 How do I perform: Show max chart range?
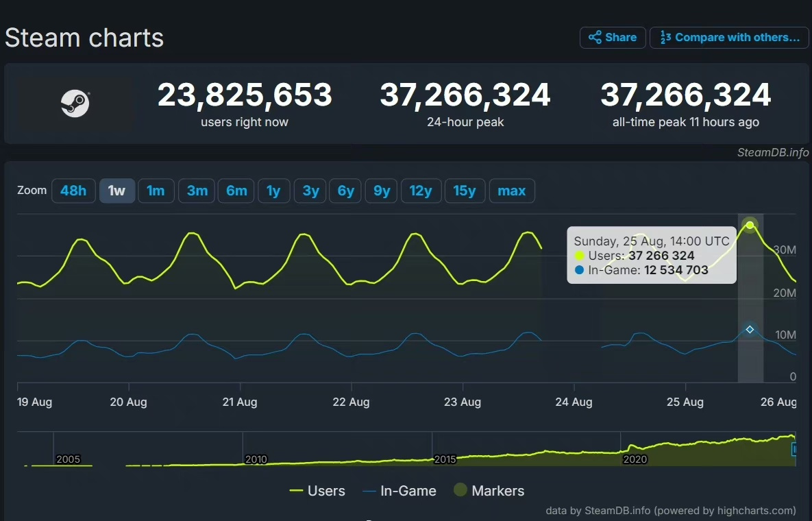pyautogui.click(x=512, y=191)
